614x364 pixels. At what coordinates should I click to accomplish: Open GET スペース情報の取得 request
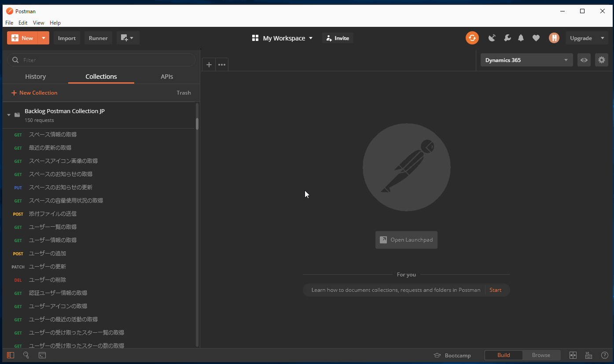point(99,135)
